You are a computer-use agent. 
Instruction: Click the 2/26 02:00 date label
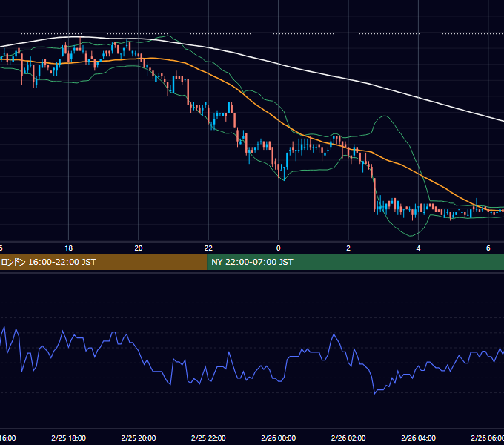[348, 438]
